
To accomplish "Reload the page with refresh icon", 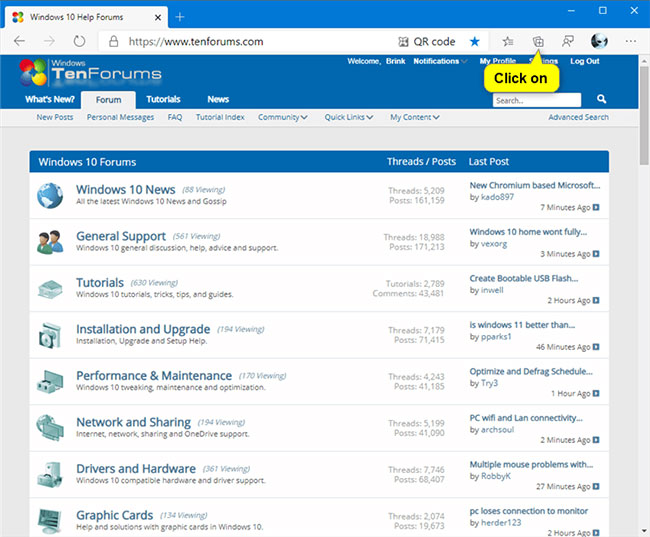I will coord(79,41).
